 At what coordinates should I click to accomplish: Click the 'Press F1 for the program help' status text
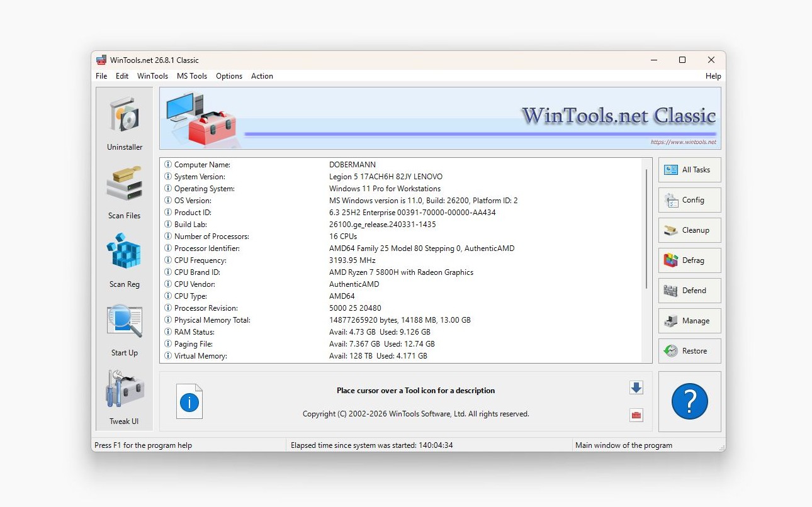[x=144, y=445]
